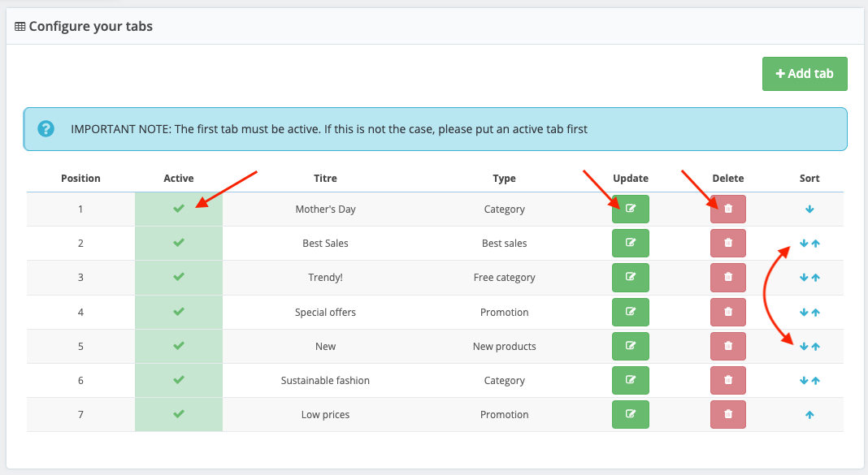Move Mother's Day tab down
868x475 pixels.
point(809,209)
